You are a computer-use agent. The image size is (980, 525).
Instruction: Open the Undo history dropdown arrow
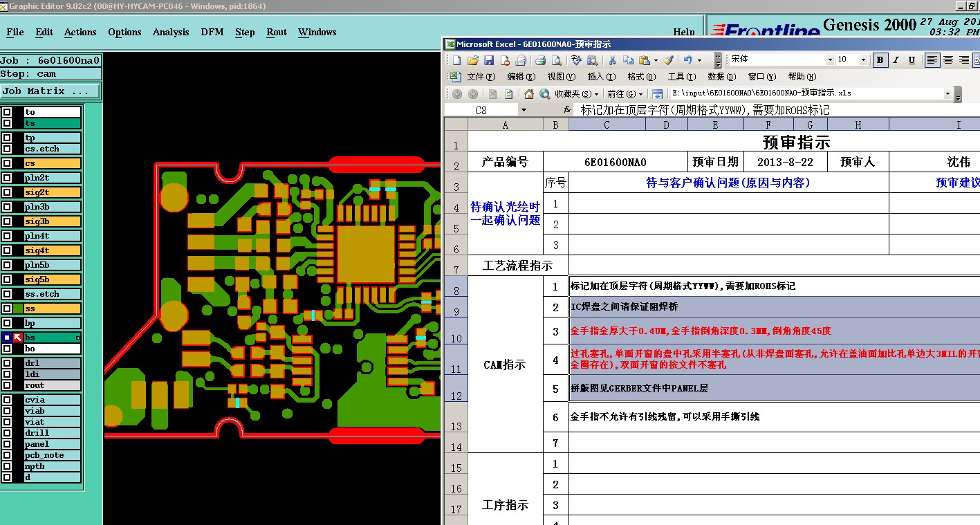pos(699,60)
